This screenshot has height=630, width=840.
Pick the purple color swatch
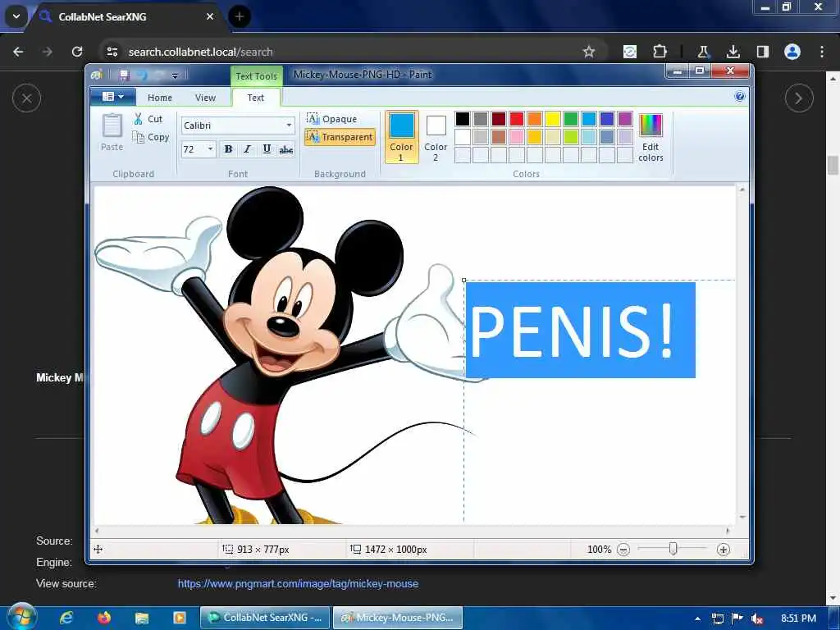[x=624, y=118]
